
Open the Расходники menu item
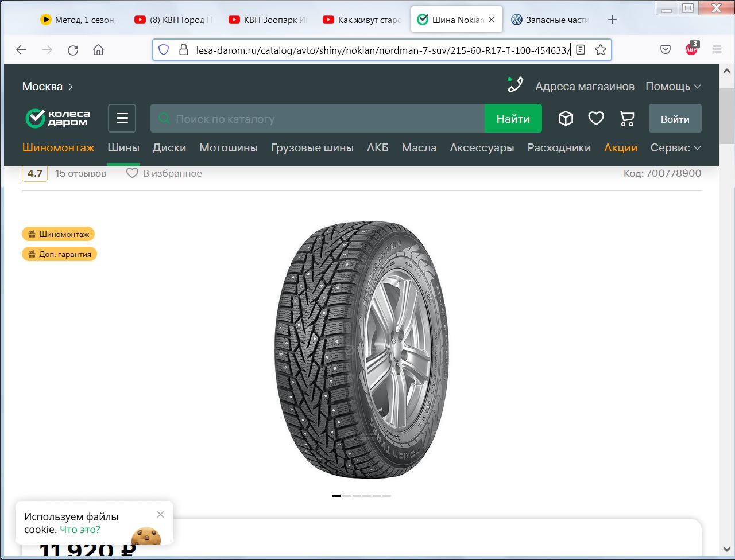pos(559,147)
